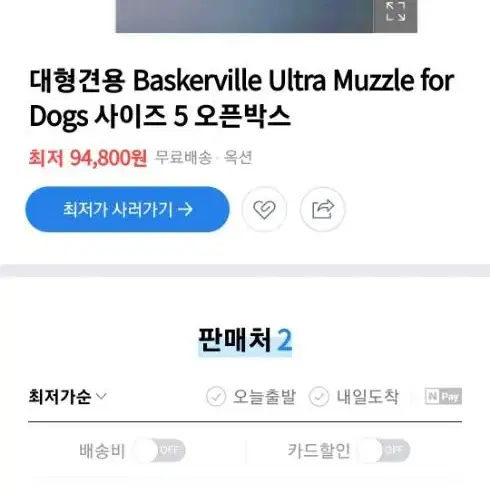Viewport: 490px width, 490px height.
Task: Turn on the 배송비 OFF switch
Action: [x=159, y=451]
